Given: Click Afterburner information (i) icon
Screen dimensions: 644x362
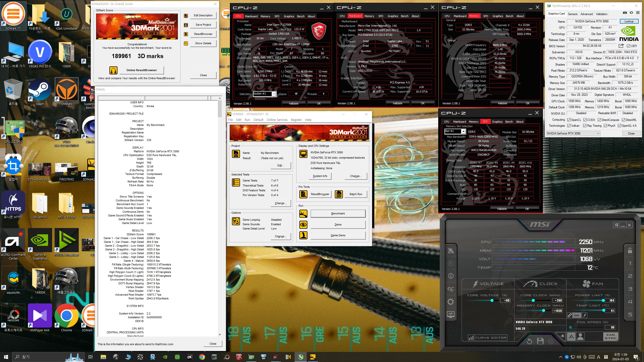Looking at the screenshot, I should [x=451, y=276].
